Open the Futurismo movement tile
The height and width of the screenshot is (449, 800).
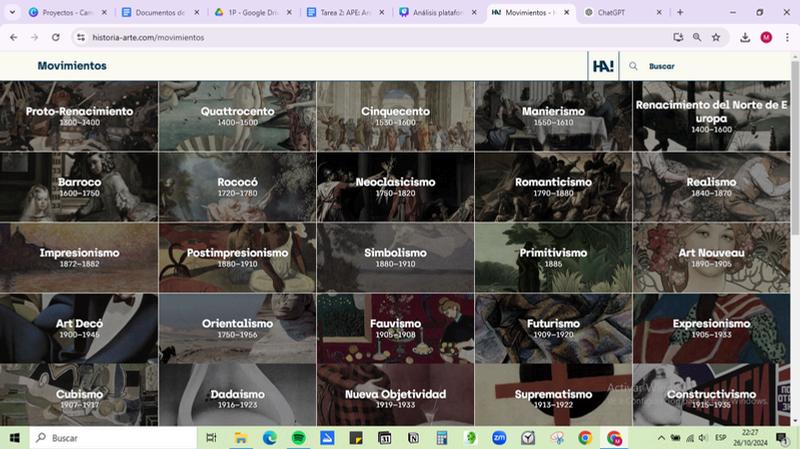554,328
